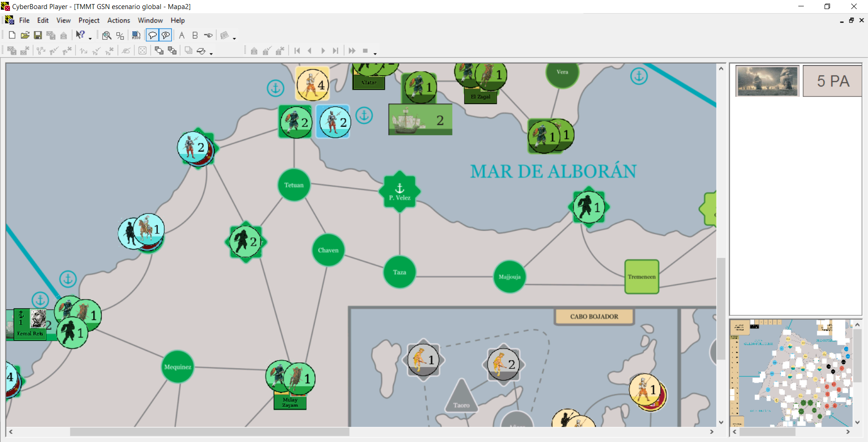
Task: Click the ship painting thumbnail in side panel
Action: (768, 81)
